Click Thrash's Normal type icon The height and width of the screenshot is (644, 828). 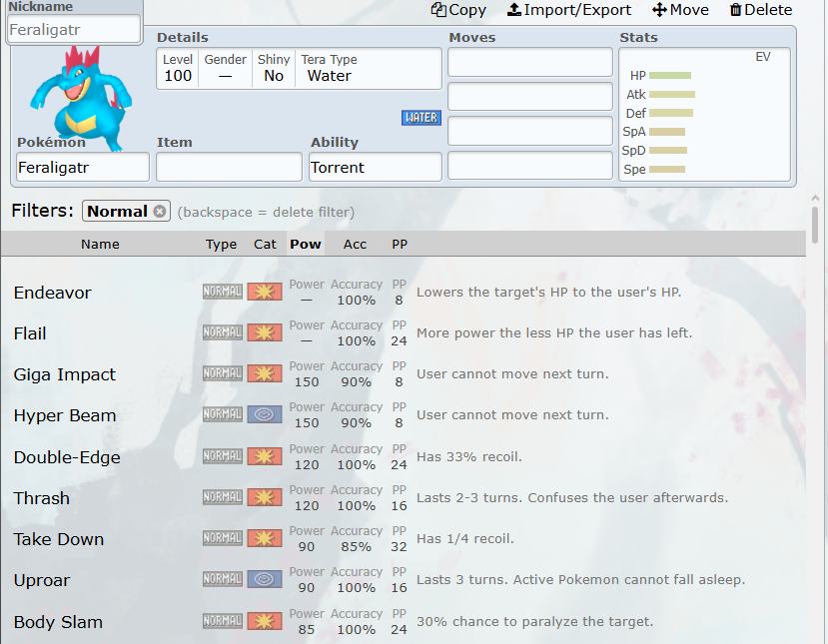click(223, 497)
